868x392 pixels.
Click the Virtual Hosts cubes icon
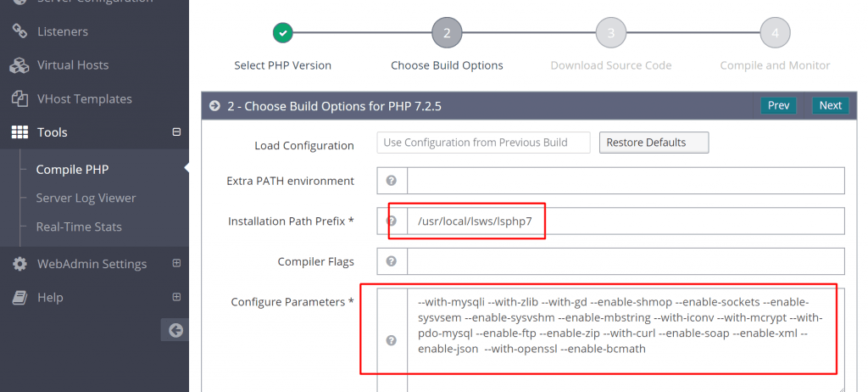[x=19, y=65]
